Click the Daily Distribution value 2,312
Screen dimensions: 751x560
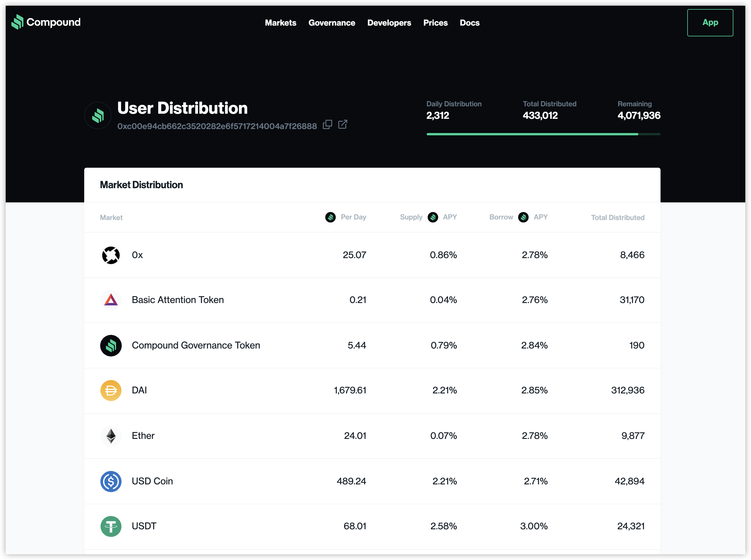[438, 116]
